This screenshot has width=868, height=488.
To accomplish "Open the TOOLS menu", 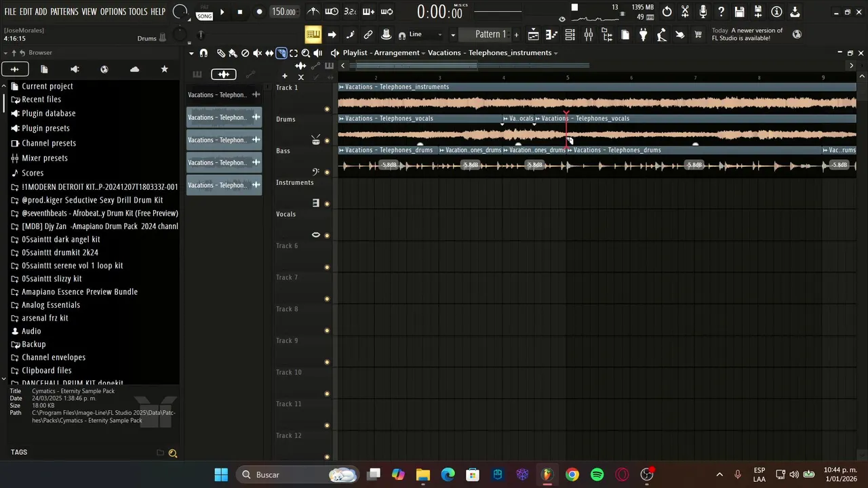I will [x=138, y=12].
